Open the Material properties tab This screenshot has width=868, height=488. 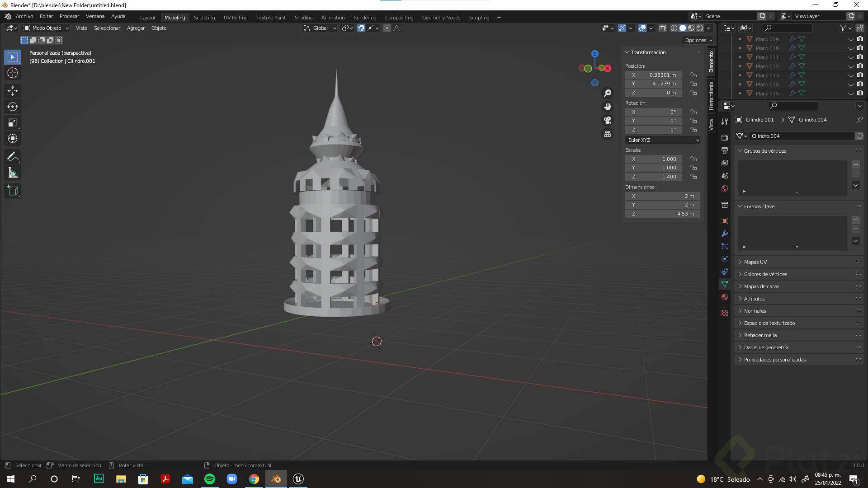[725, 297]
